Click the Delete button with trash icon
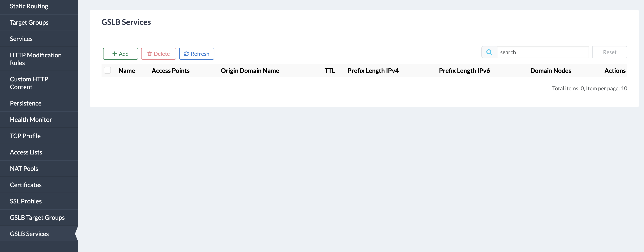 point(158,54)
